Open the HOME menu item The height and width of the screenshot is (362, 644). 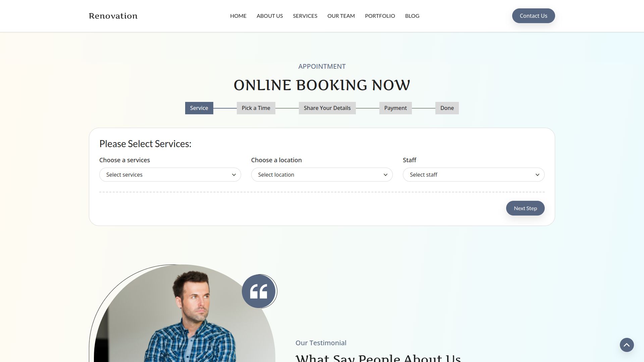238,16
